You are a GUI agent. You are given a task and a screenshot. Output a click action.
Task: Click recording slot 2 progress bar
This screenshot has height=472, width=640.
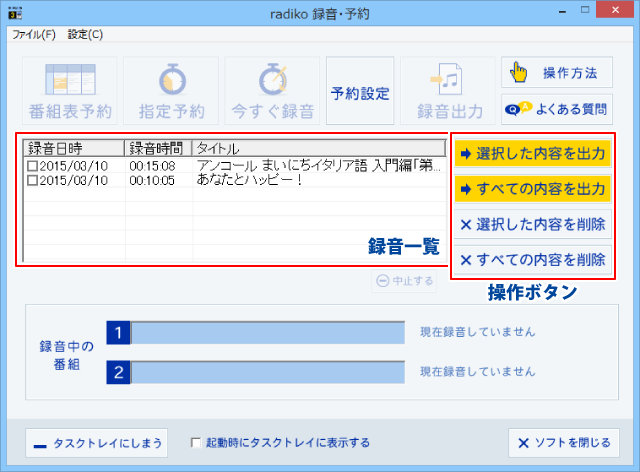point(268,372)
